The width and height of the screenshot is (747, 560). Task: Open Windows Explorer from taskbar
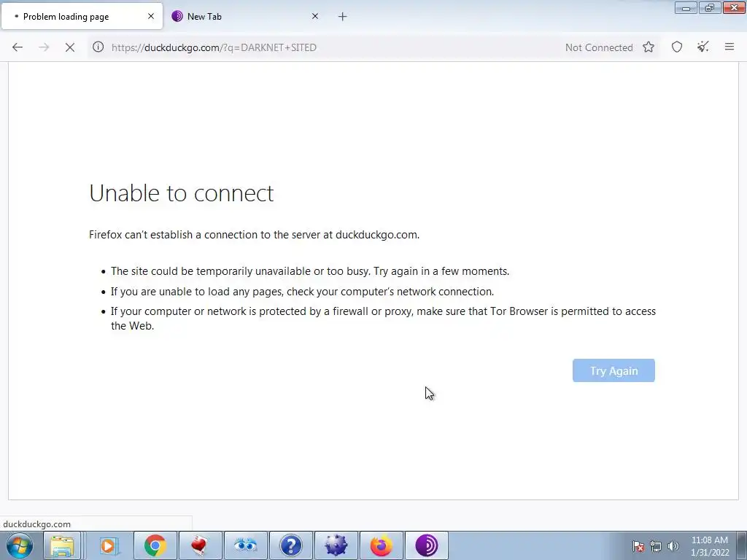[x=63, y=545]
